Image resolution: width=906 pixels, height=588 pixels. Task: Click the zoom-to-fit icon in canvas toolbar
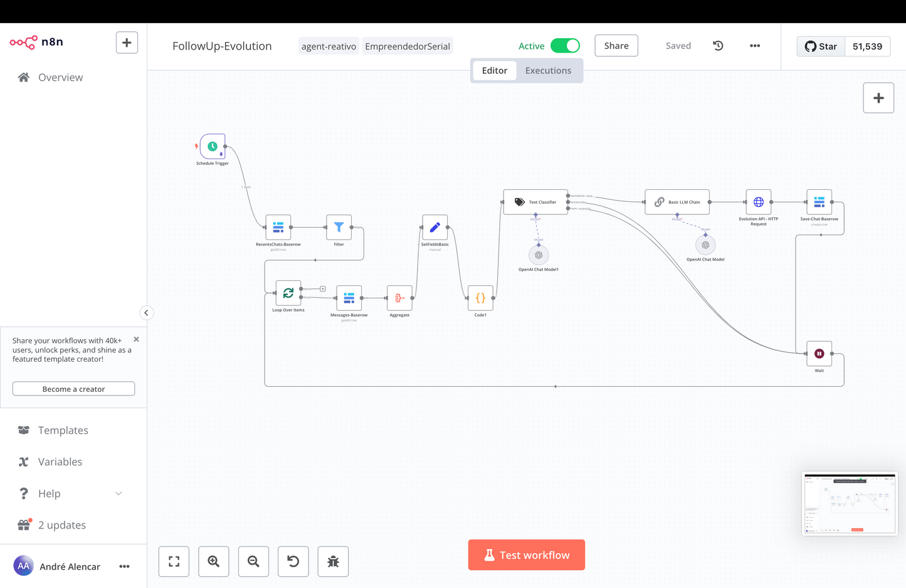click(174, 561)
